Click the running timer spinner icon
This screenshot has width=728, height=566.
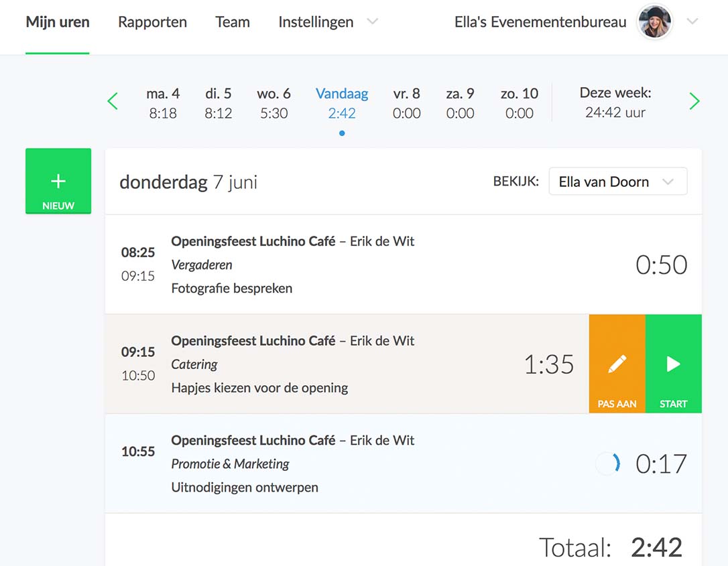point(608,464)
